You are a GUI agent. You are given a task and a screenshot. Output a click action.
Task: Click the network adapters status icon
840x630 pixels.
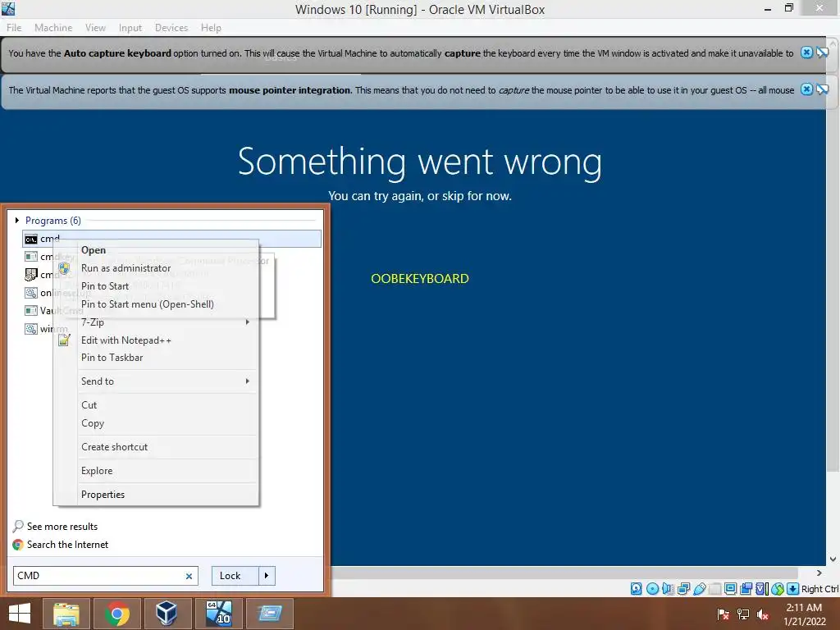click(683, 589)
